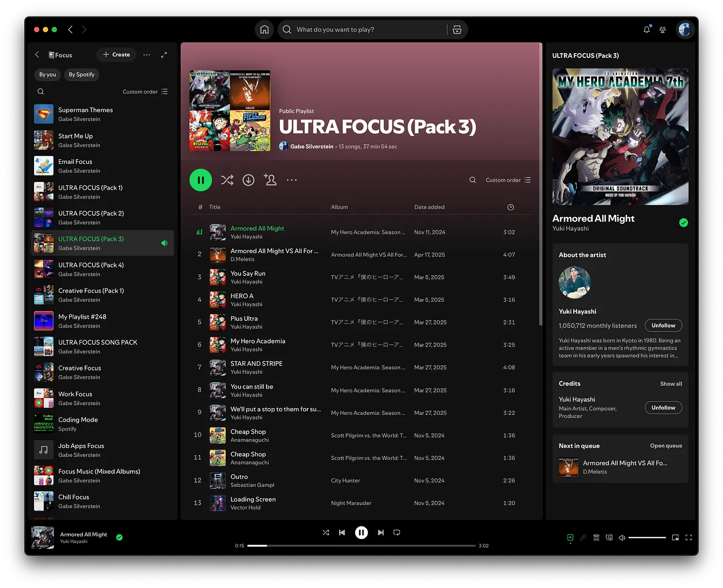Unfollow Yuki Hayashi in About the artist
Viewport: 723px width, 588px height.
[x=663, y=326]
